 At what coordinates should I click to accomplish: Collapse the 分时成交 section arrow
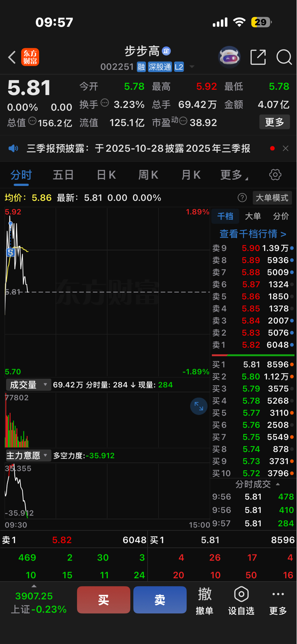278,484
